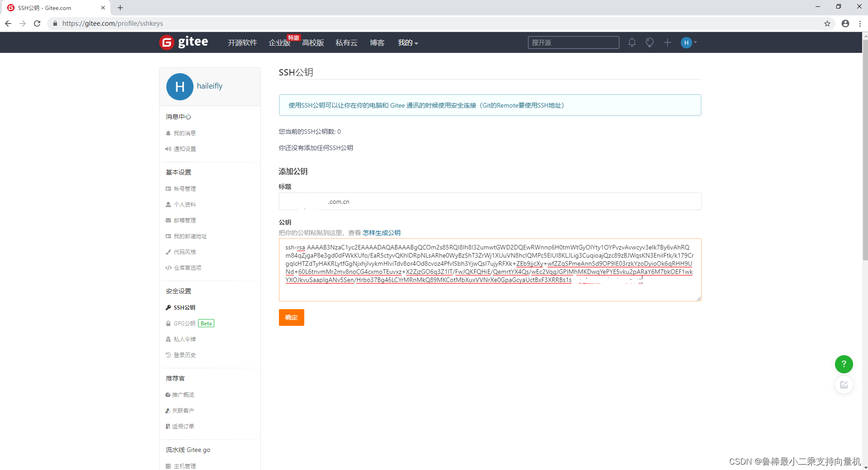Open the notifications bell icon
This screenshot has height=470, width=868.
[x=632, y=42]
